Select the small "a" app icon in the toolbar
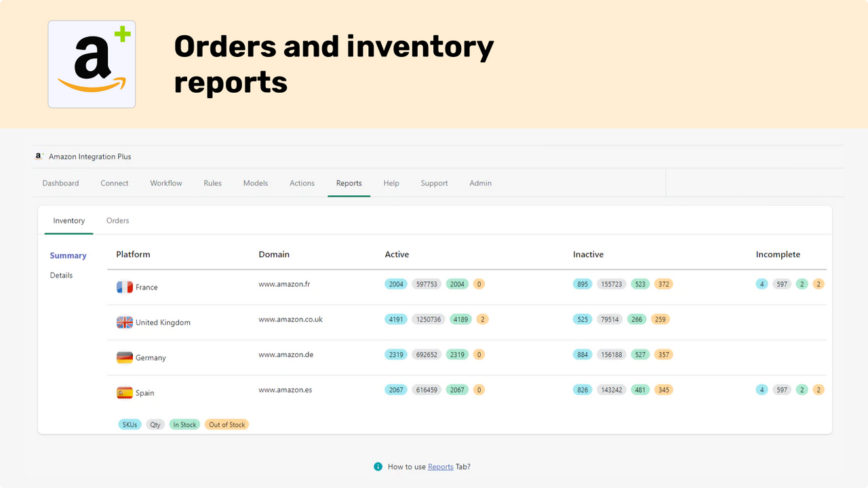 tap(39, 156)
